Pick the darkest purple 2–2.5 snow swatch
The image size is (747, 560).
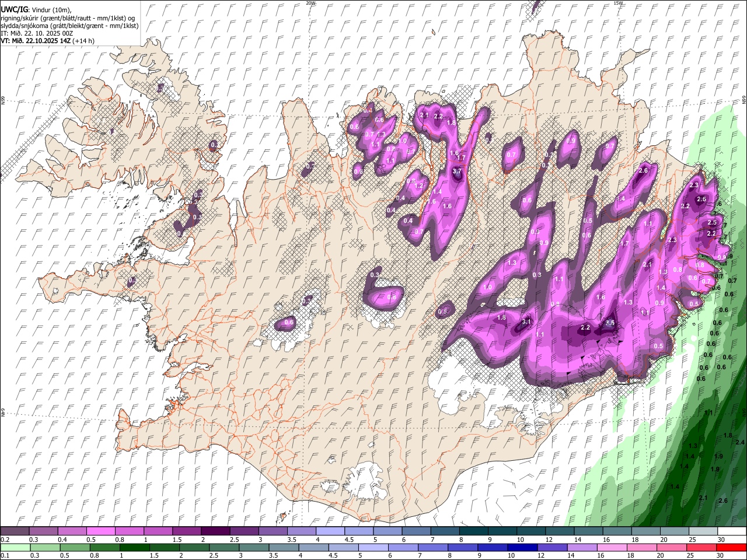214,531
